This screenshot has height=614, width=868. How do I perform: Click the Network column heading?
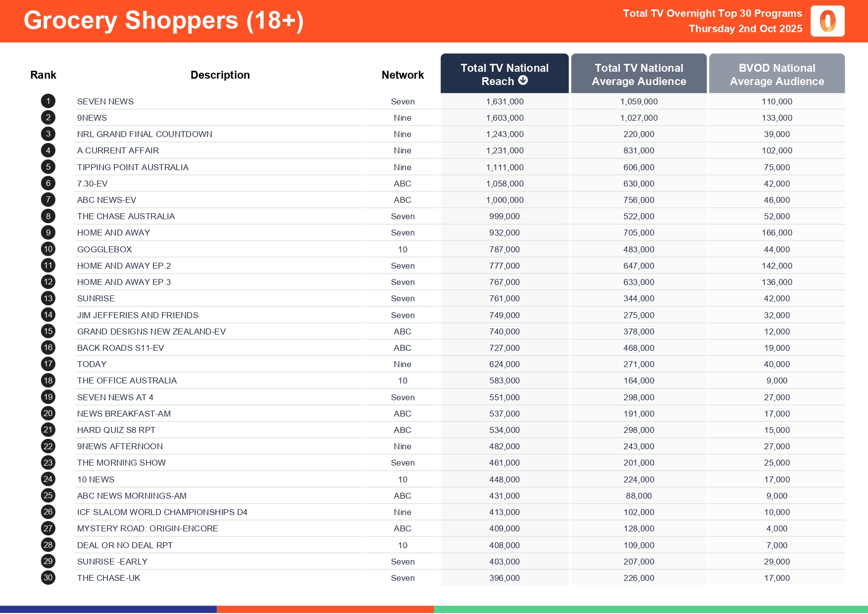click(x=402, y=75)
